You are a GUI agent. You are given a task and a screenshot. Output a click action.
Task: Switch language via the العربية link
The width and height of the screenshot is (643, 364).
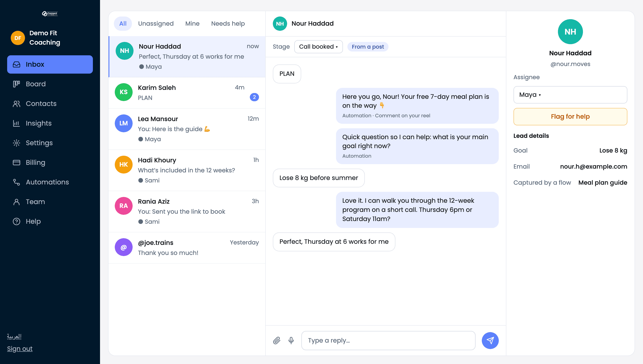pos(14,336)
